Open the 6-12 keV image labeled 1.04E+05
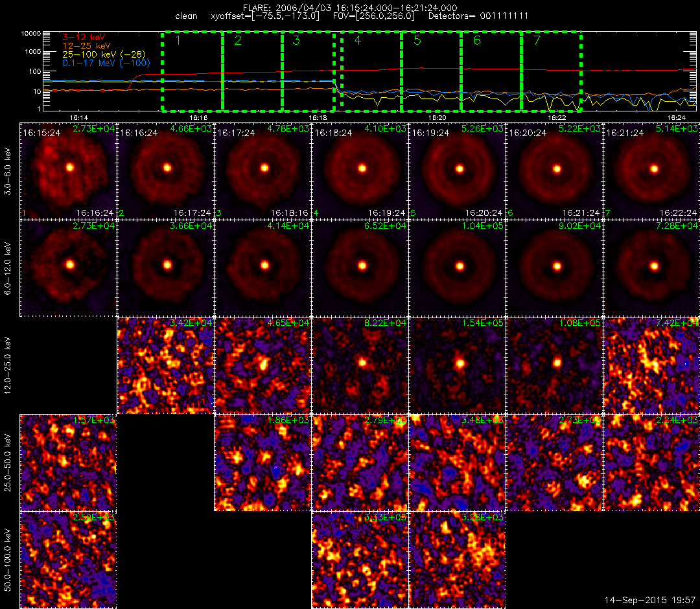This screenshot has height=609, width=700. (x=457, y=269)
